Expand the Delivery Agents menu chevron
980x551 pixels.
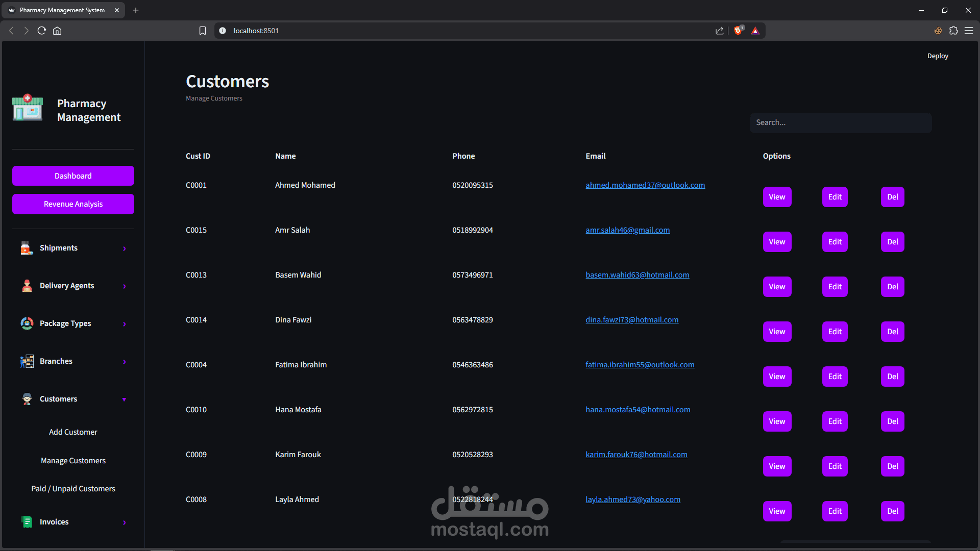tap(124, 286)
